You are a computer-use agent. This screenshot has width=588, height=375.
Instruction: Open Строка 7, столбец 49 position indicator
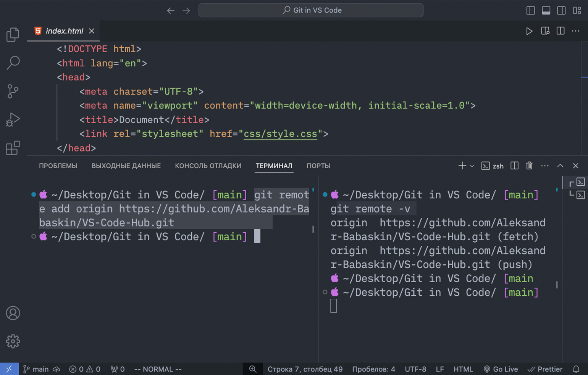(305, 369)
